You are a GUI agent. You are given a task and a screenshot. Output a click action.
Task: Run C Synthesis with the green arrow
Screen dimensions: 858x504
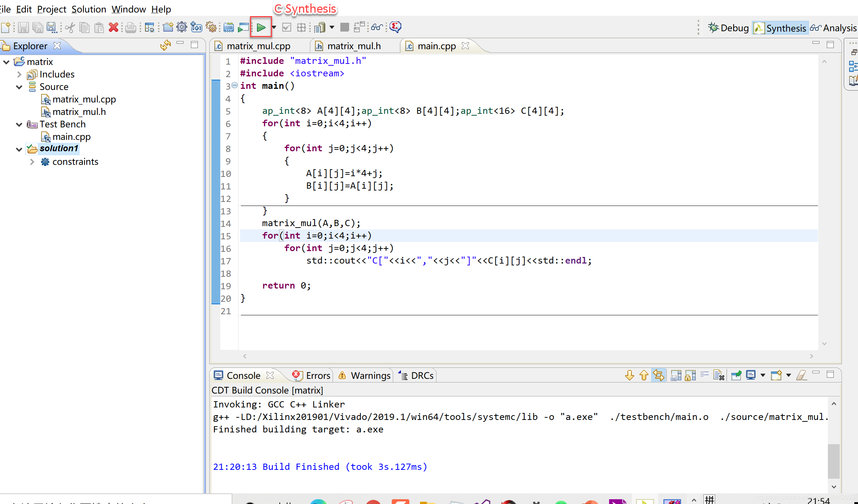[261, 27]
